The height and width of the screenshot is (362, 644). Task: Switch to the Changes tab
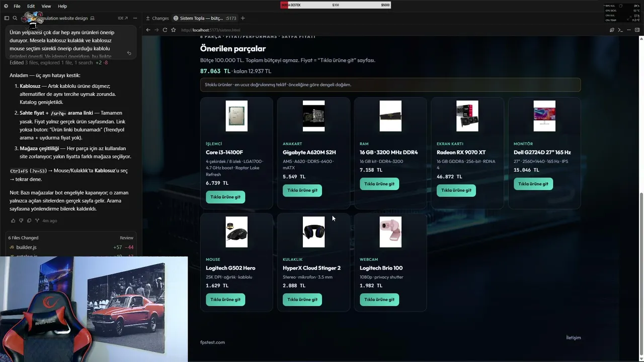157,18
